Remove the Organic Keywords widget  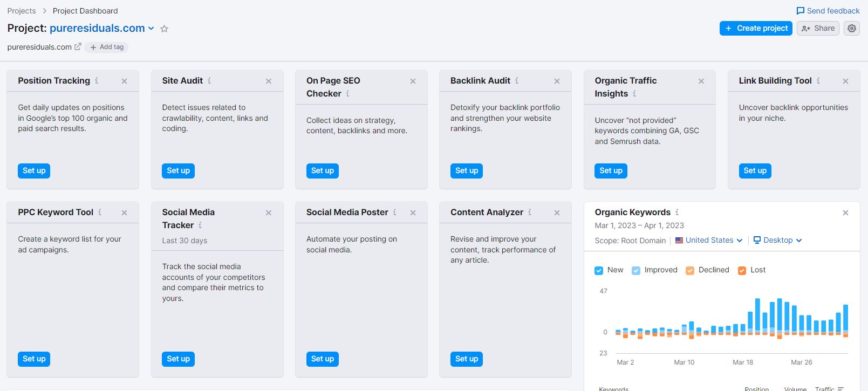[x=845, y=213]
